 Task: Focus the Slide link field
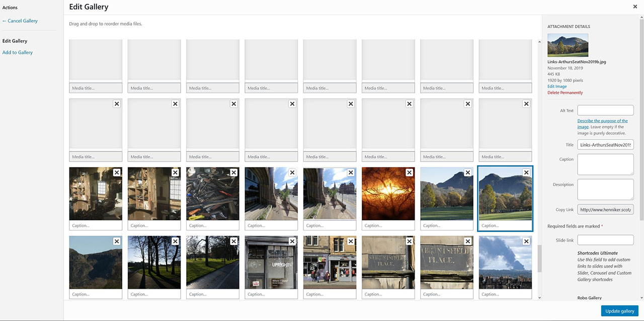point(605,240)
